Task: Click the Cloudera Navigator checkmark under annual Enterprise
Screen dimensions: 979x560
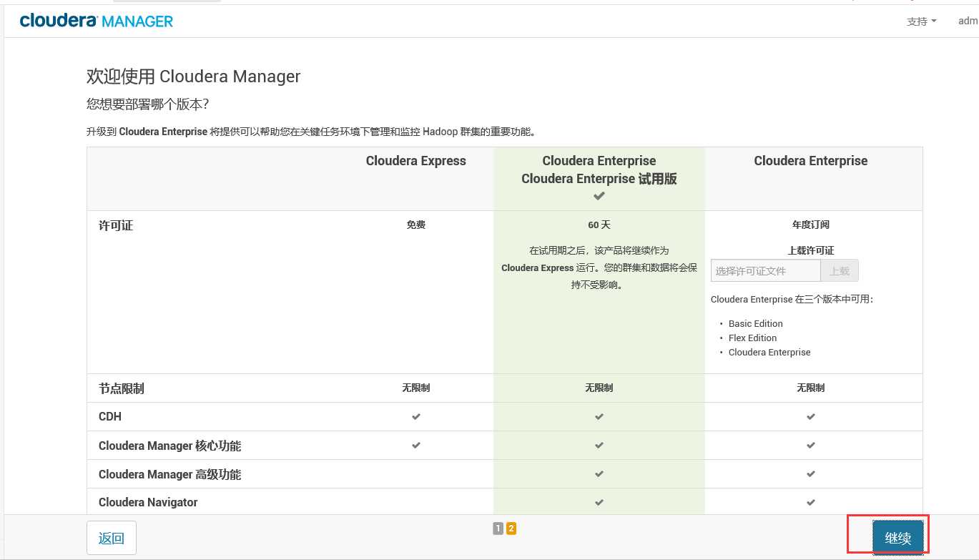Action: pyautogui.click(x=811, y=502)
